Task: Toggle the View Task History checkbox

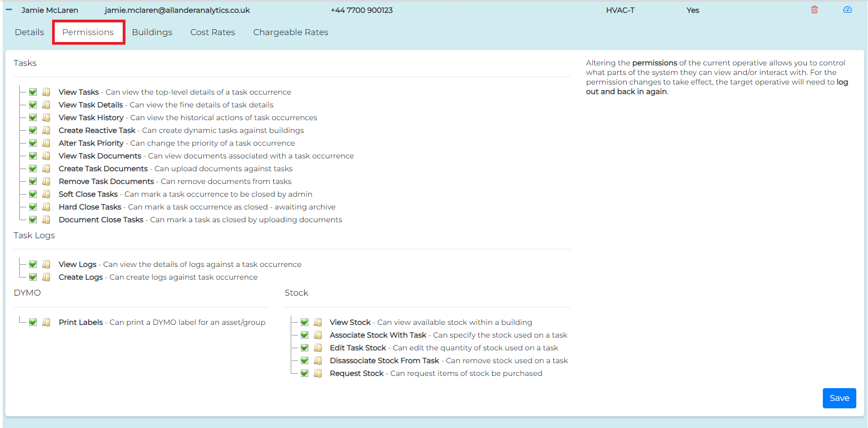Action: (x=33, y=118)
